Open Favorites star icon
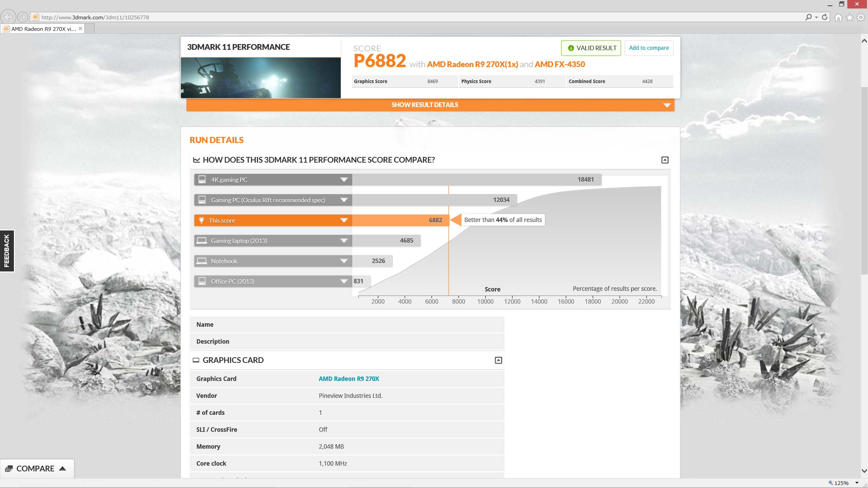The image size is (868, 488). (x=849, y=17)
